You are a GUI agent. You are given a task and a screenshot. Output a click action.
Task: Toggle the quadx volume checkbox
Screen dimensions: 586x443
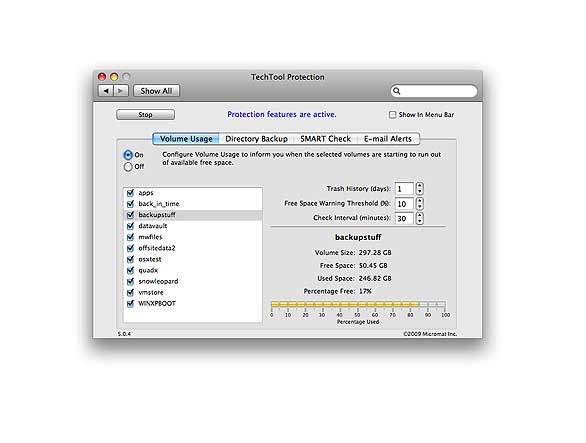[130, 270]
